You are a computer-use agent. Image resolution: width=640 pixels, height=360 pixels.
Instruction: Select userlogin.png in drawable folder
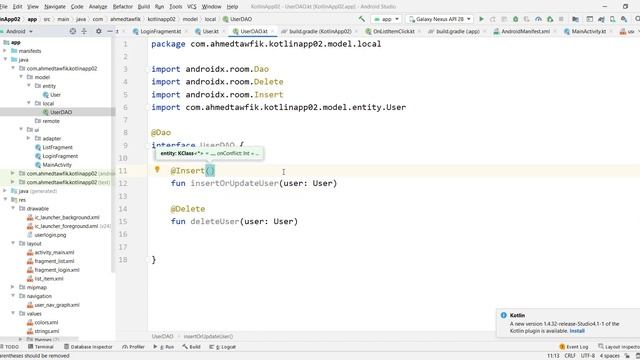point(50,235)
